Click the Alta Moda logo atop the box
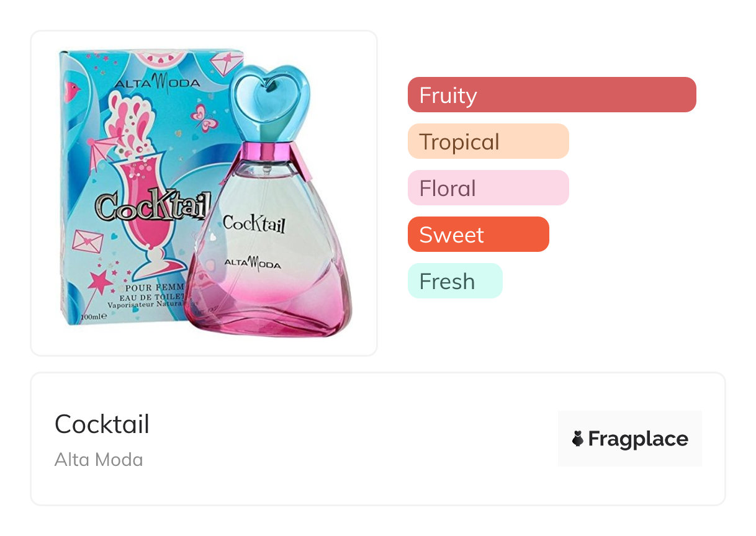756x536 pixels. click(156, 83)
